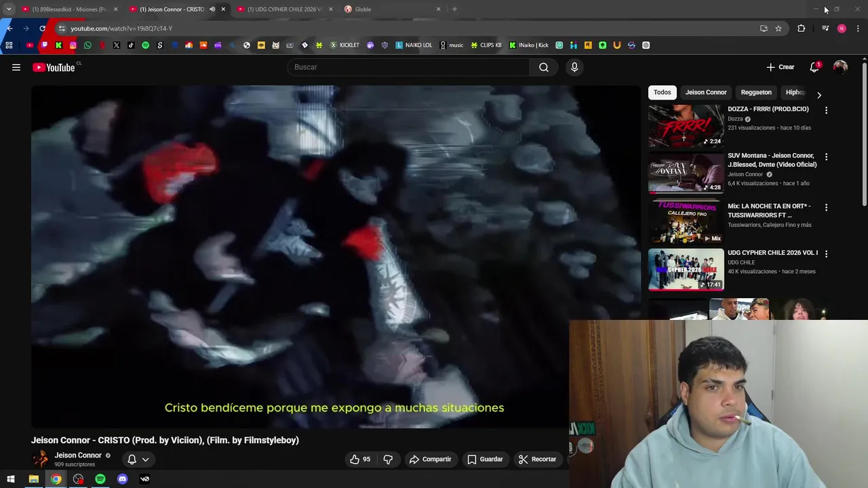This screenshot has height=488, width=868.
Task: Switch to the UDG CYPHER CHILE 2026 tab
Action: tap(285, 9)
